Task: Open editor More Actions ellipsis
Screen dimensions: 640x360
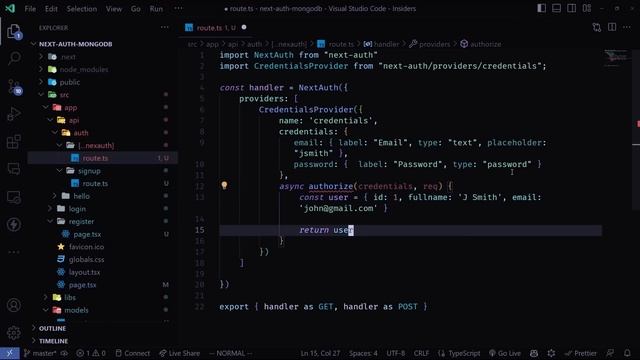Action: [x=627, y=27]
